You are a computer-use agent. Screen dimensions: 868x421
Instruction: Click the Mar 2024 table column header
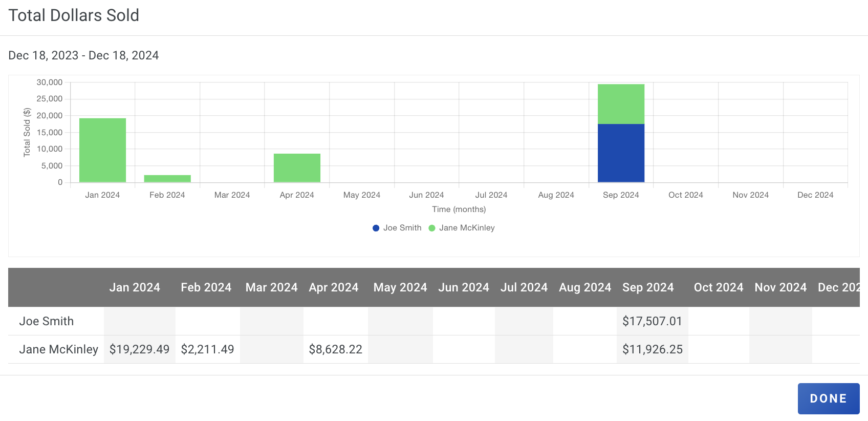click(272, 287)
